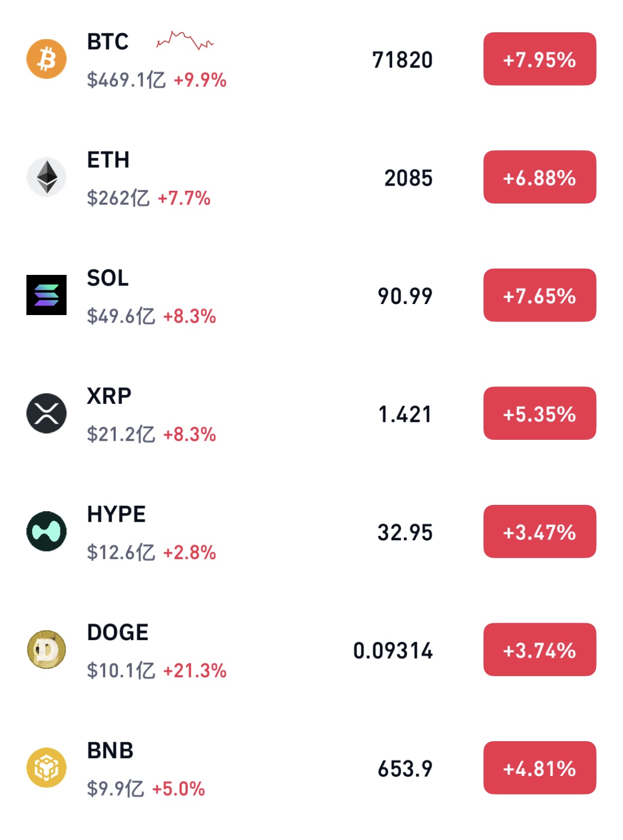Tap the ETH +6.88% change button
Image resolution: width=623 pixels, height=840 pixels.
tap(540, 177)
